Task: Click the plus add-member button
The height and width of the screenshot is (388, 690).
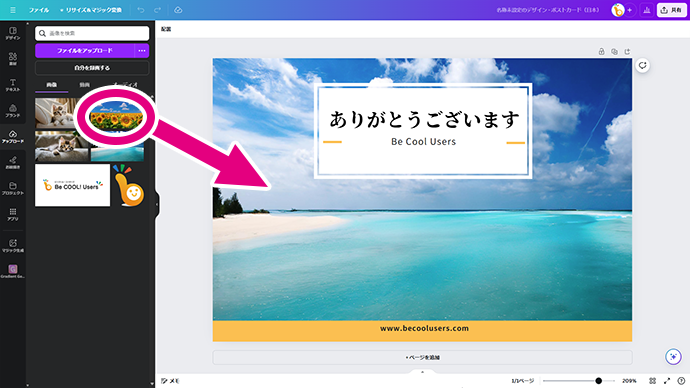Action: click(630, 10)
